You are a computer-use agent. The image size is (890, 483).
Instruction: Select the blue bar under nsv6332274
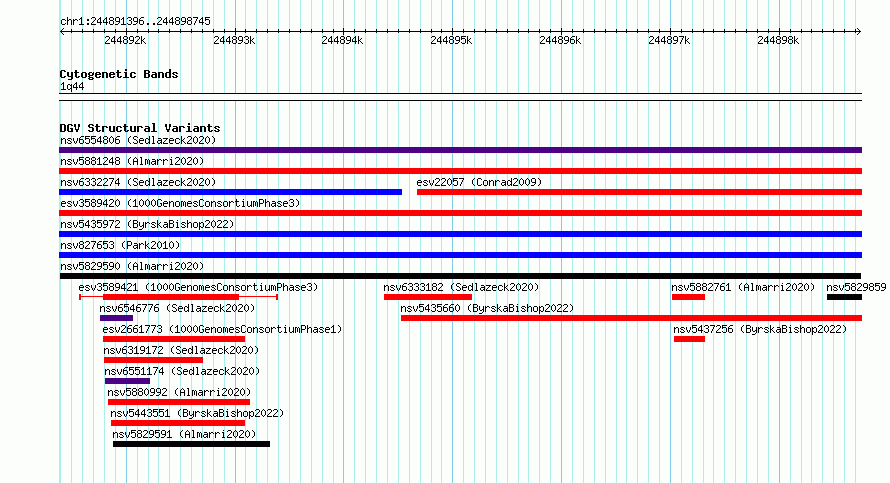pyautogui.click(x=230, y=192)
